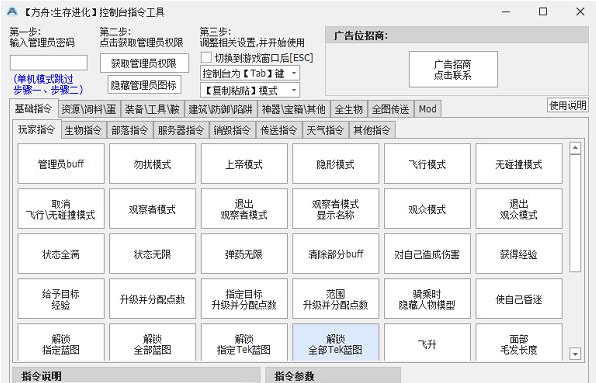
Task: Click 范围 升级并分配点数 button
Action: click(x=336, y=299)
